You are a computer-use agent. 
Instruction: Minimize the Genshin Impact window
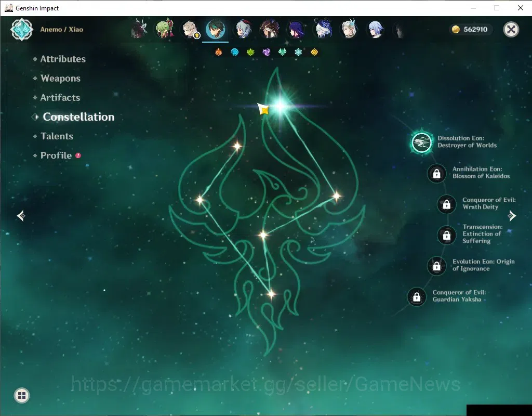473,8
